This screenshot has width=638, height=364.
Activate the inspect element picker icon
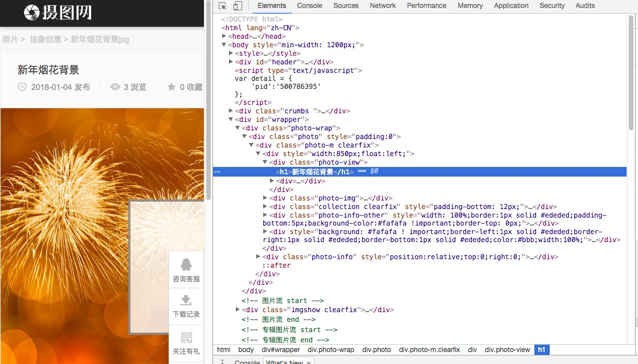[x=223, y=6]
